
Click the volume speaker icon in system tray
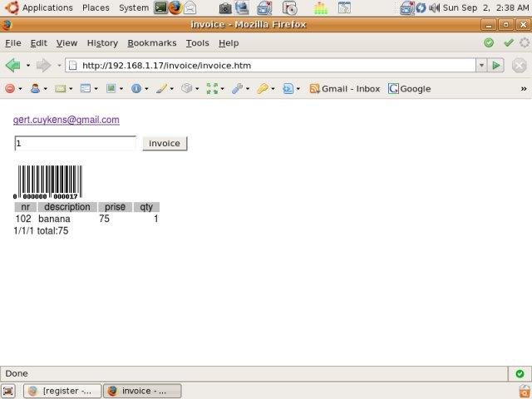434,7
